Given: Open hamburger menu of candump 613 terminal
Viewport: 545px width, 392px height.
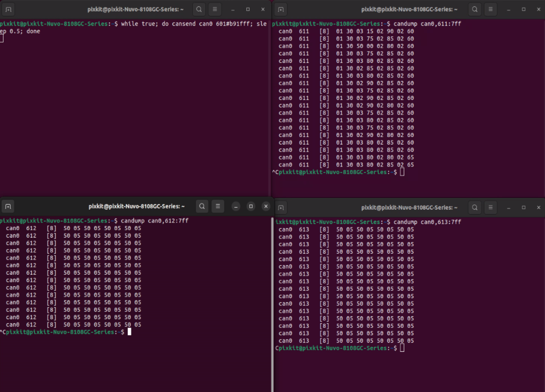Looking at the screenshot, I should coord(491,208).
